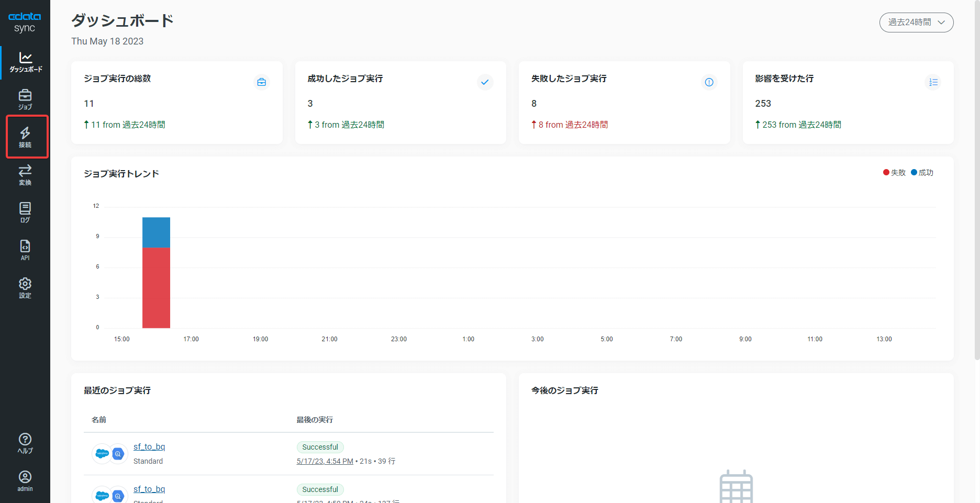980x503 pixels.
Task: Go to the 変換 (Transformations) section
Action: pyautogui.click(x=25, y=175)
